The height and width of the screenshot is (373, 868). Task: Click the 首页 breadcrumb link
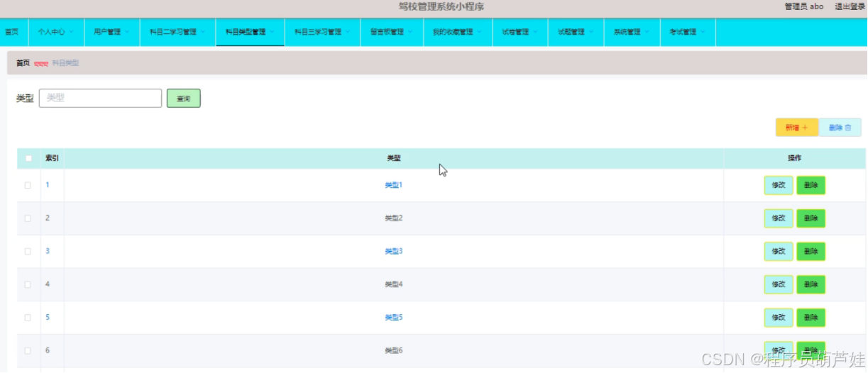[x=23, y=63]
